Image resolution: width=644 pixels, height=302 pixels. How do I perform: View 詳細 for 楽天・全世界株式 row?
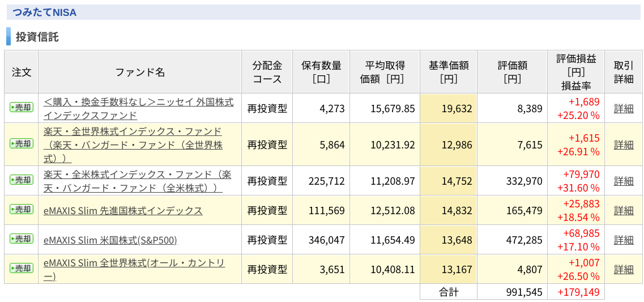pos(624,144)
